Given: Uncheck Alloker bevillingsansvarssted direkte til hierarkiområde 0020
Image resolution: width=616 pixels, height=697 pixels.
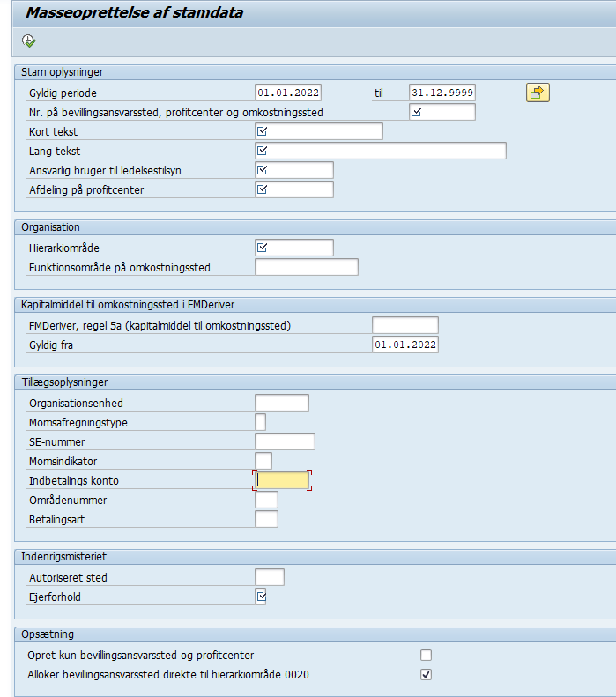Looking at the screenshot, I should tap(427, 675).
